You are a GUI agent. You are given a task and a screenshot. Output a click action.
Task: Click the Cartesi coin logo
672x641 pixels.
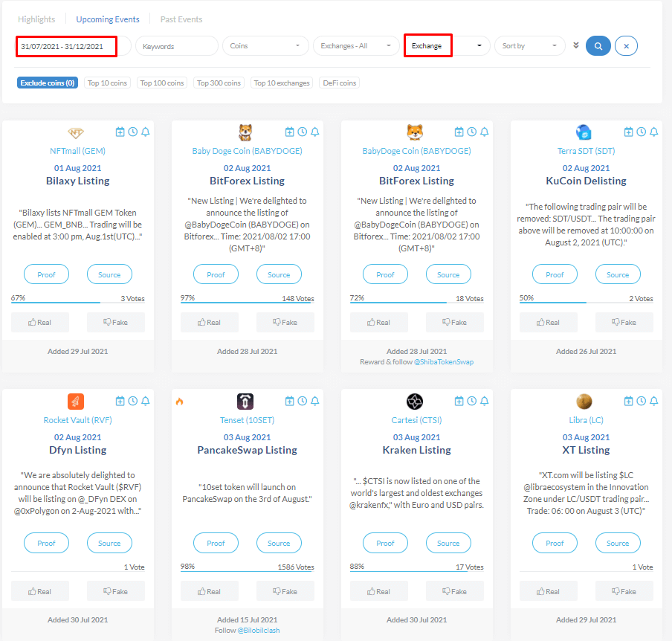(x=415, y=402)
